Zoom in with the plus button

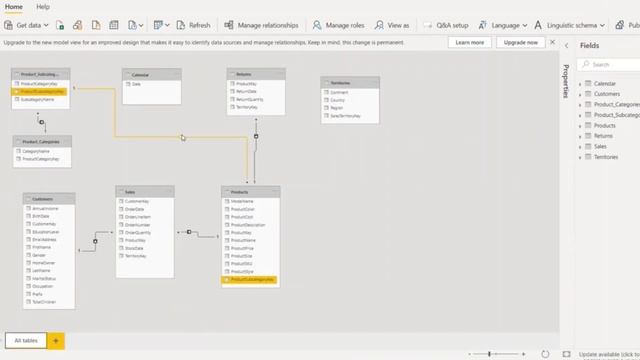point(524,354)
